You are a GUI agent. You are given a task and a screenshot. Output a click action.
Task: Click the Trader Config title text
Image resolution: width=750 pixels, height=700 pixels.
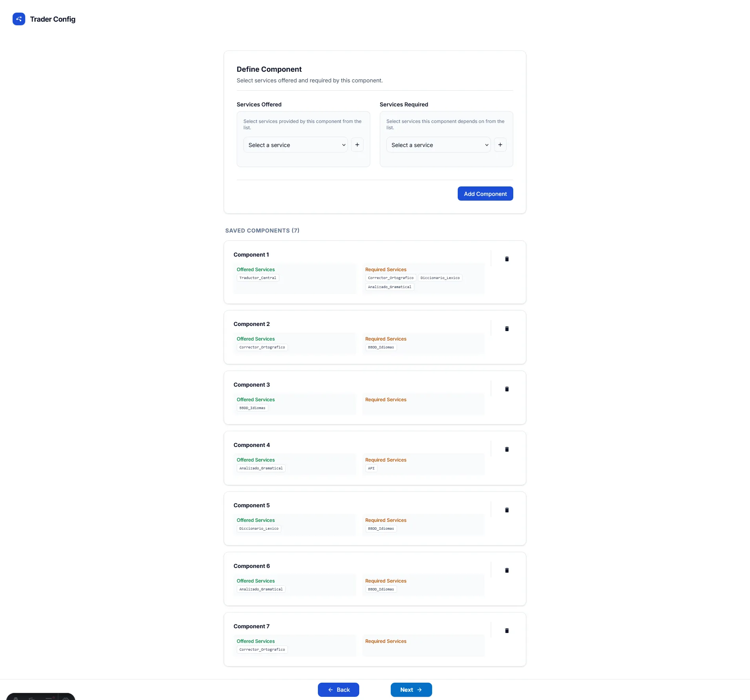tap(52, 19)
